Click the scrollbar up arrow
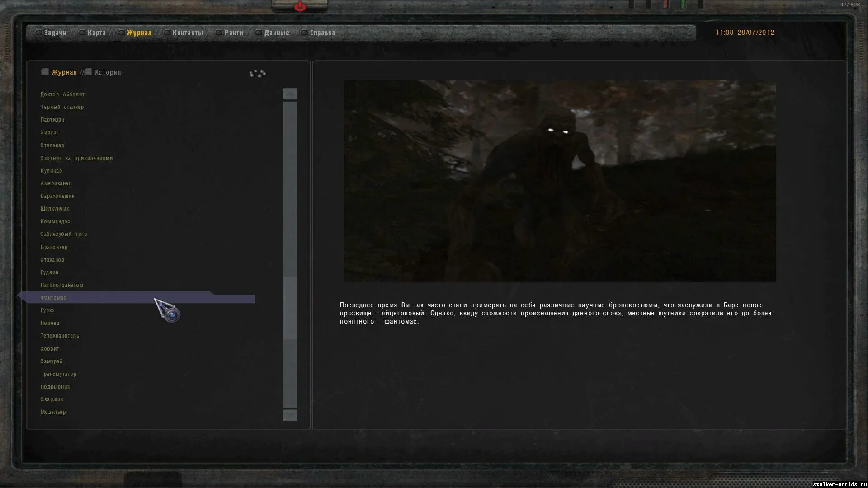This screenshot has width=868, height=488. click(290, 94)
